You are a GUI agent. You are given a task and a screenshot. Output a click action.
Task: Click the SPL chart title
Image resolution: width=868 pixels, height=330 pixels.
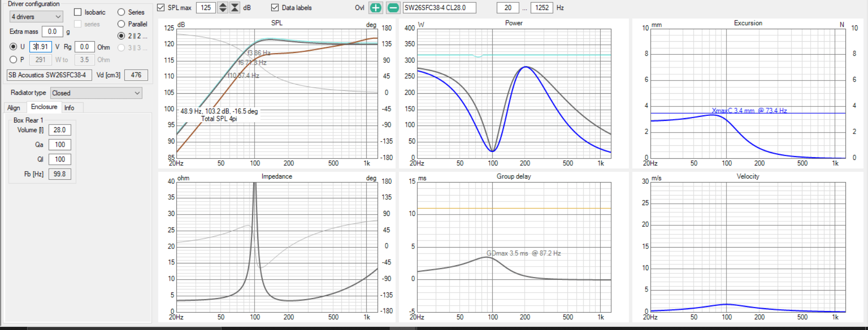[x=277, y=23]
